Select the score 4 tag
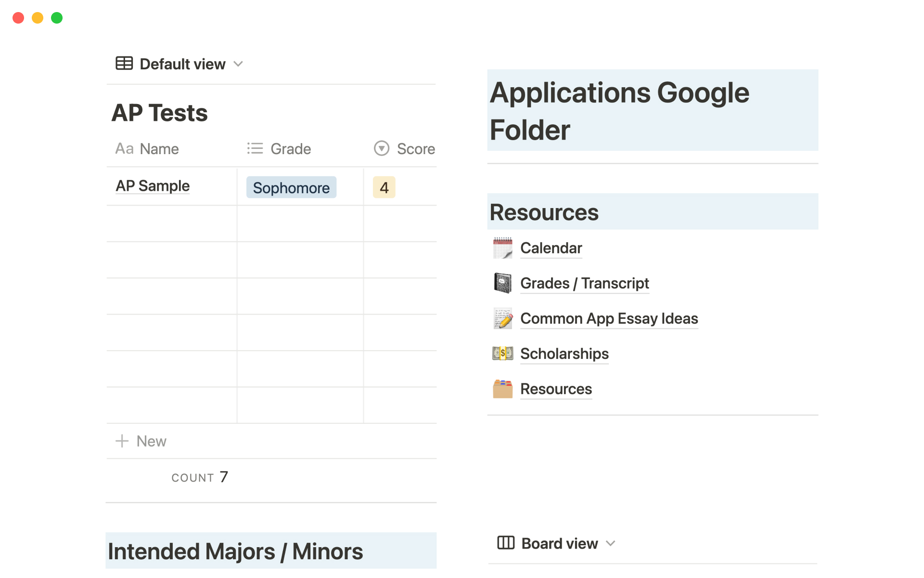 coord(384,187)
